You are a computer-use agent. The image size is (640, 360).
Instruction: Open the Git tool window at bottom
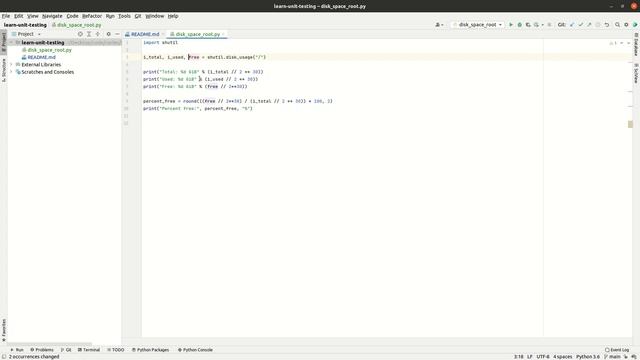(66, 350)
